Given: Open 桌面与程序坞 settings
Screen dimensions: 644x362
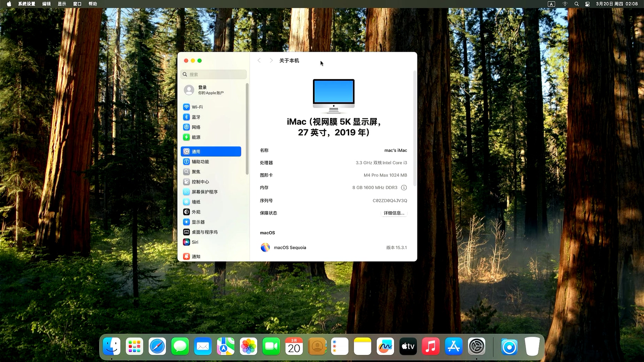Looking at the screenshot, I should pos(211,232).
